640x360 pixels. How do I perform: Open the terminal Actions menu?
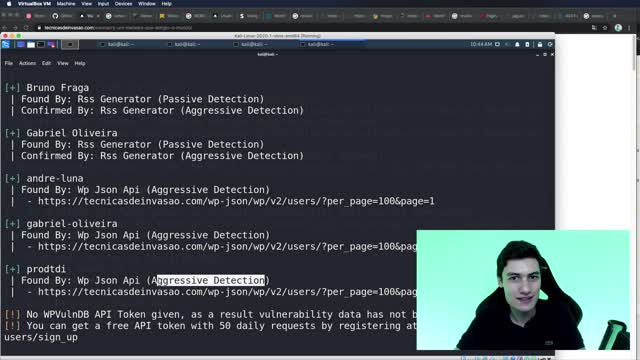coord(27,63)
